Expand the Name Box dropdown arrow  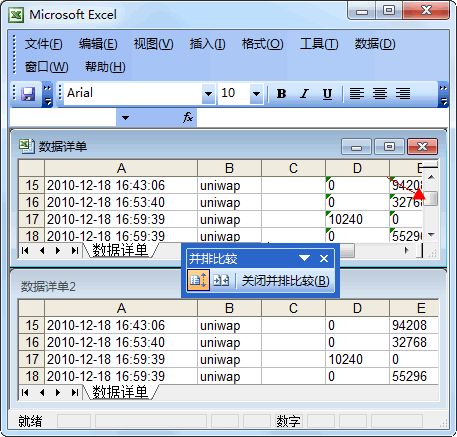pyautogui.click(x=125, y=118)
